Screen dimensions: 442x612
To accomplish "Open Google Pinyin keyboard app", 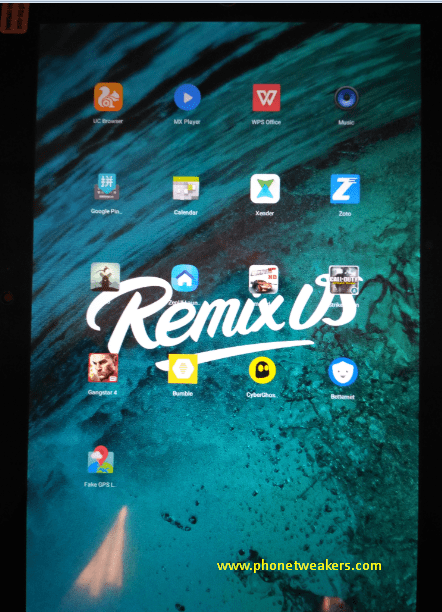I will click(107, 187).
